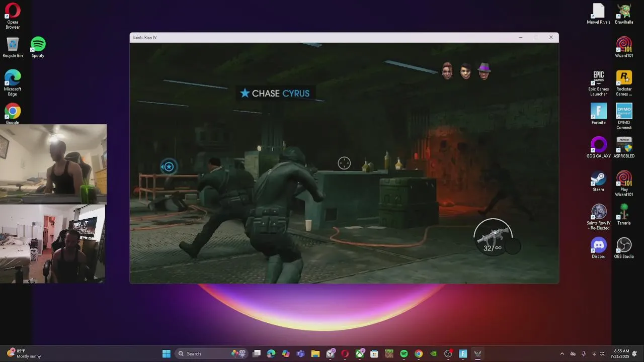The width and height of the screenshot is (644, 362).
Task: Select the OBS Studio desktop icon
Action: [624, 248]
